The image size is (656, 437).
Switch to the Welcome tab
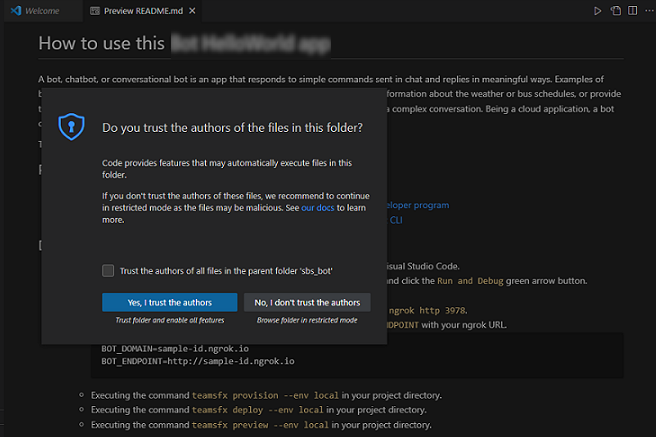pos(41,11)
